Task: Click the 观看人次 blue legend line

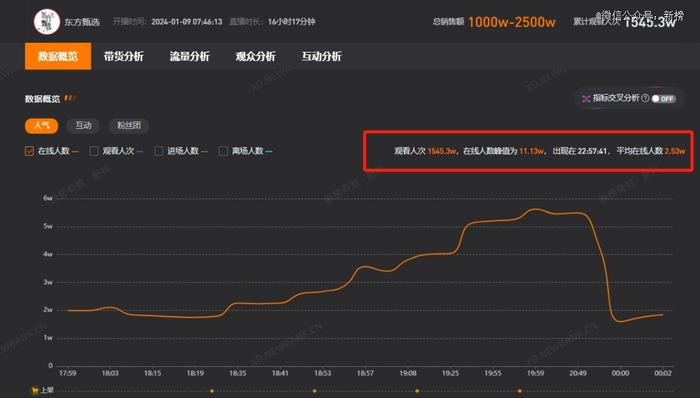Action: (140, 152)
